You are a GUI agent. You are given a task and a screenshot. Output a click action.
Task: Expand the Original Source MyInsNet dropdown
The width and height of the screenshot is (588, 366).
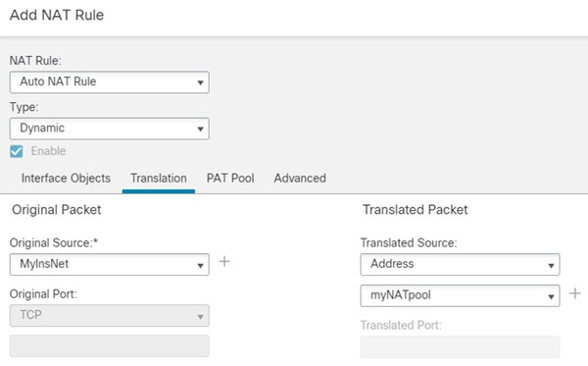coord(110,264)
